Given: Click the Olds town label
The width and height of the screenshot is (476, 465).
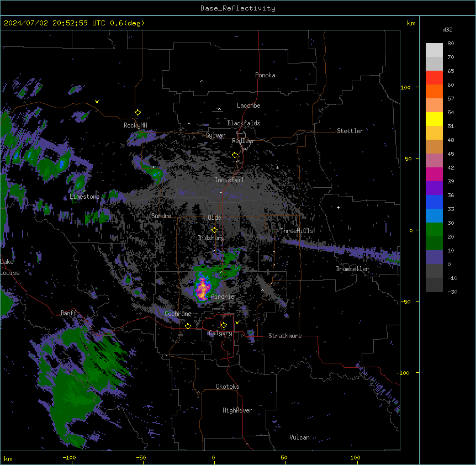Looking at the screenshot, I should point(214,218).
